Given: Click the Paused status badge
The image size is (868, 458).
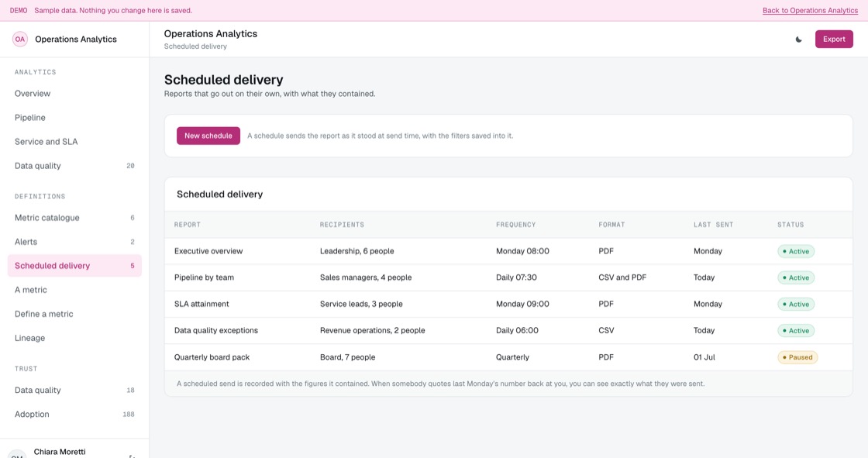Looking at the screenshot, I should (x=797, y=357).
